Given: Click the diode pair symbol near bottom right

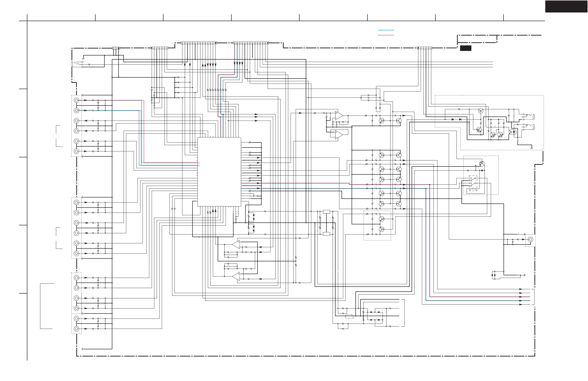Looking at the screenshot, I should tap(493, 275).
